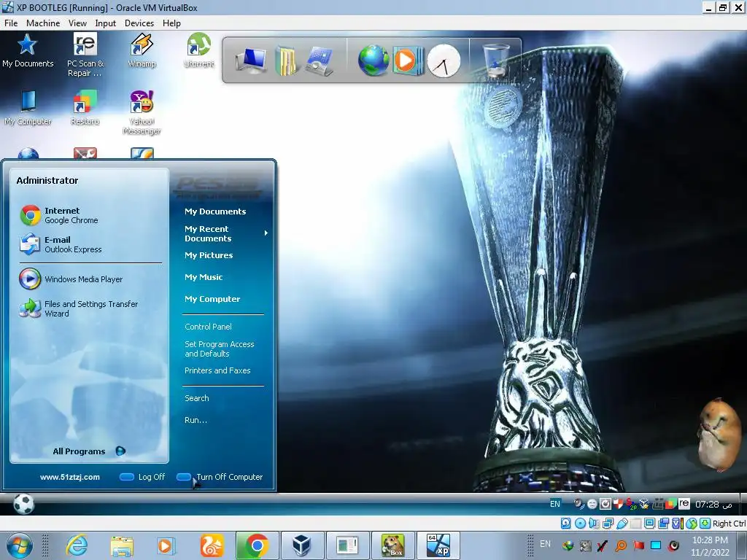This screenshot has width=747, height=560.
Task: Open Google Chrome from the Start menu
Action: point(60,215)
